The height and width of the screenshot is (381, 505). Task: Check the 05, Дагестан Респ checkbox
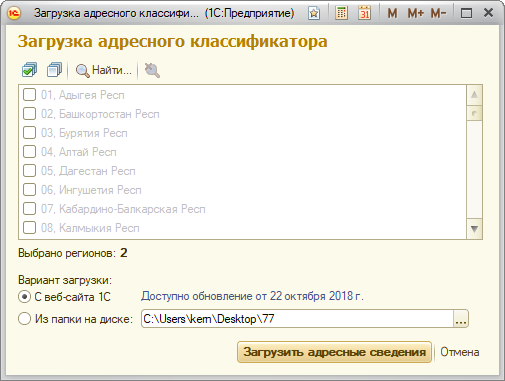tap(29, 171)
